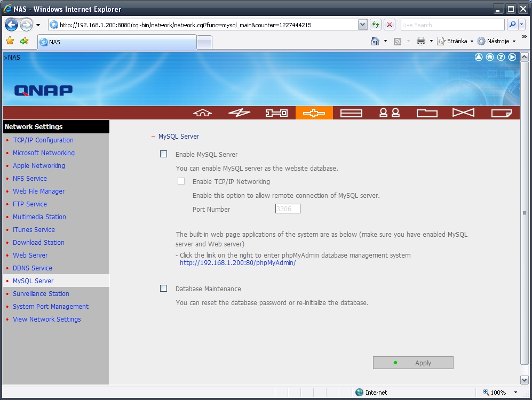532x400 pixels.
Task: Click the Live Search magnifier button
Action: tap(512, 25)
